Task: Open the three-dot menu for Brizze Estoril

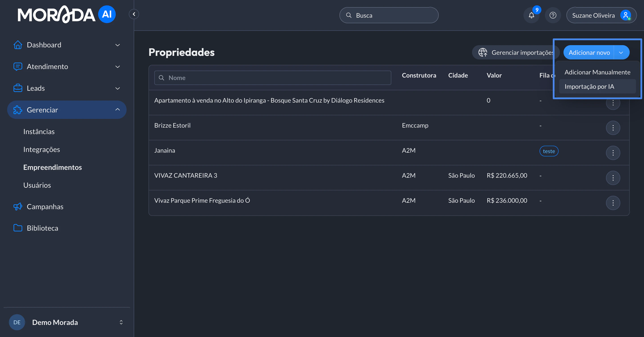Action: click(613, 128)
